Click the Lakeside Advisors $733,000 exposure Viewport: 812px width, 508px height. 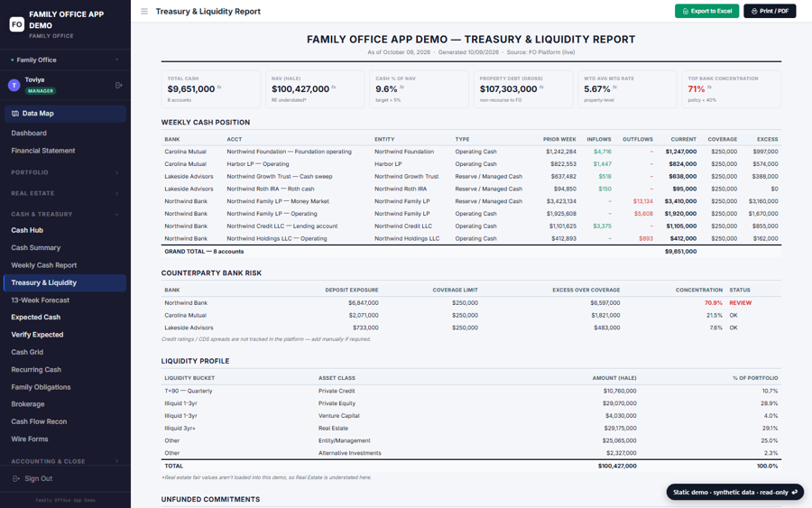pyautogui.click(x=365, y=328)
